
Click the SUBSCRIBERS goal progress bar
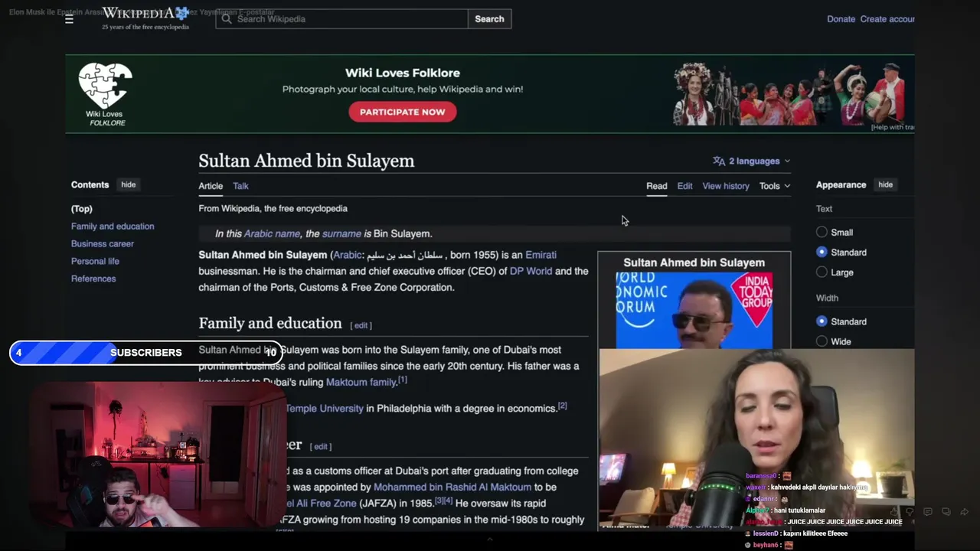click(x=146, y=353)
